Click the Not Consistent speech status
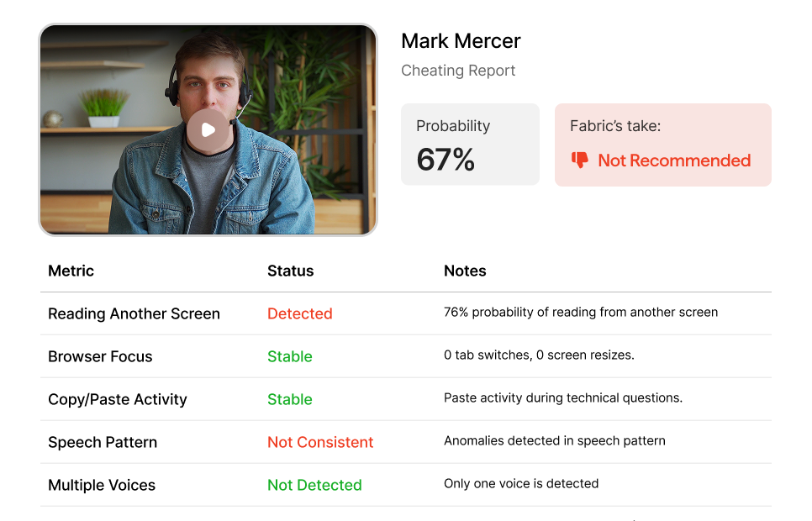The image size is (812, 521). [320, 442]
